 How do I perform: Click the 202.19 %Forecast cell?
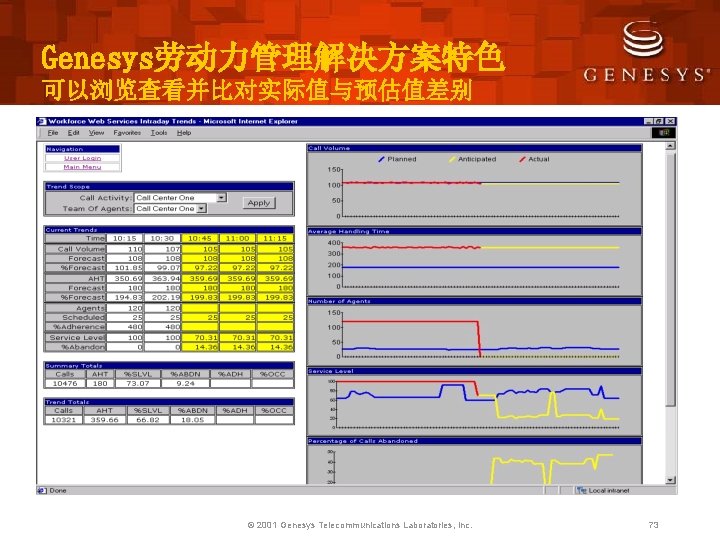tap(163, 297)
